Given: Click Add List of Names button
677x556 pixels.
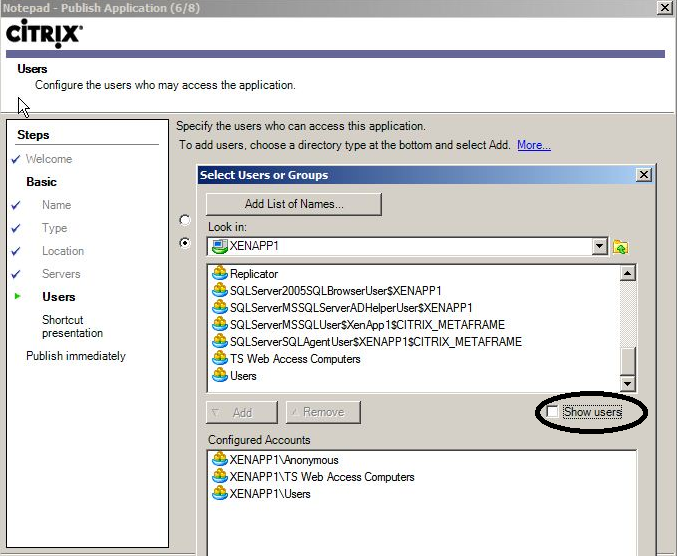Looking at the screenshot, I should [x=294, y=204].
